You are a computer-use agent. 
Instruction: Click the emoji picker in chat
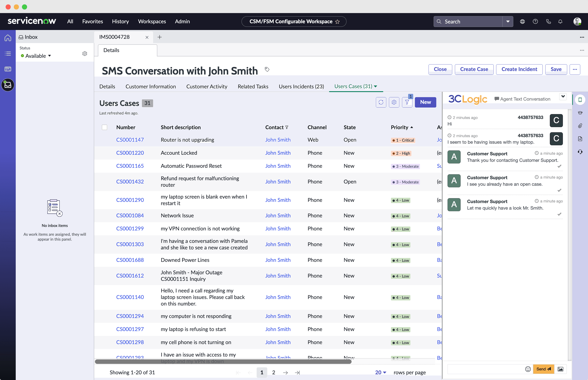pos(528,369)
